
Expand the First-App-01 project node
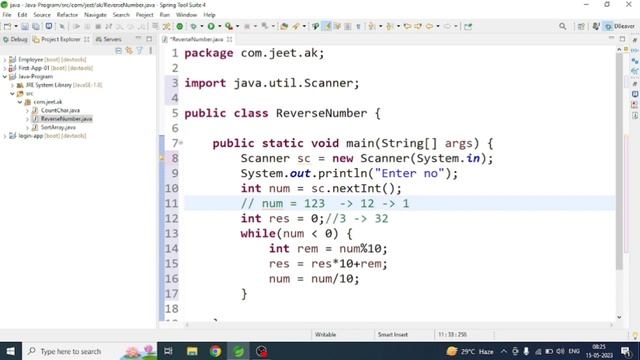coord(5,68)
